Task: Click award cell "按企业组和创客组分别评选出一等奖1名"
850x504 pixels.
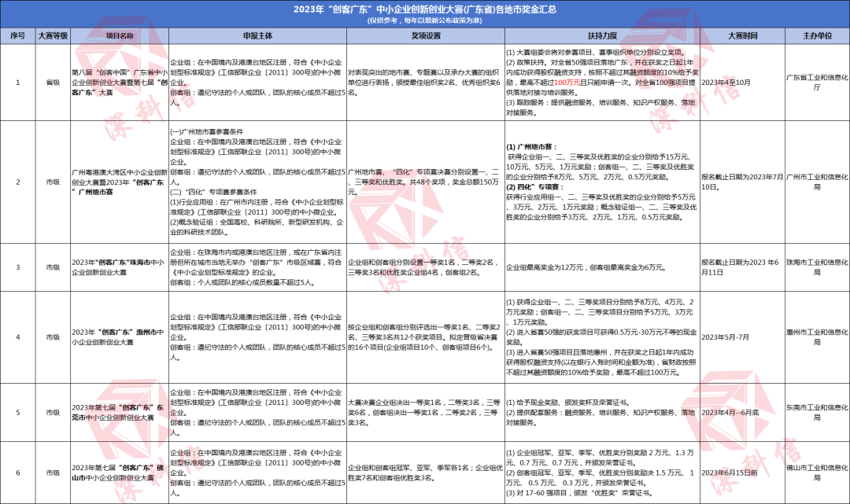Action: point(426,337)
